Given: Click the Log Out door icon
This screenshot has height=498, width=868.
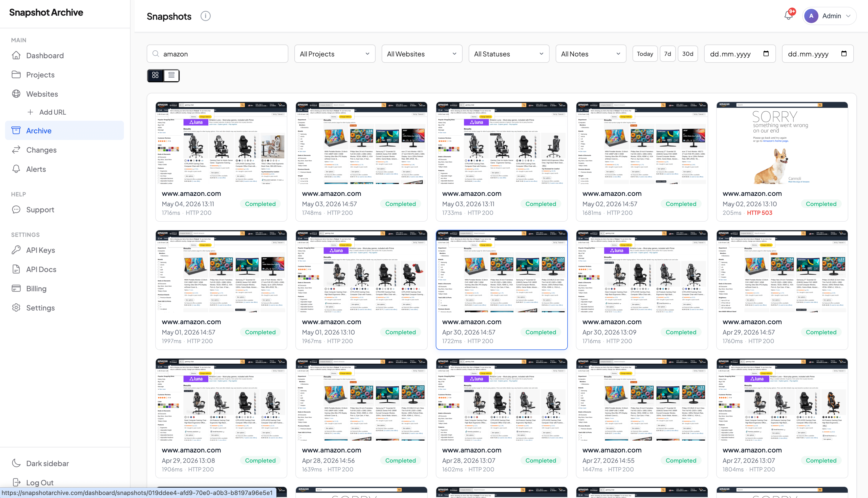Looking at the screenshot, I should pos(16,482).
